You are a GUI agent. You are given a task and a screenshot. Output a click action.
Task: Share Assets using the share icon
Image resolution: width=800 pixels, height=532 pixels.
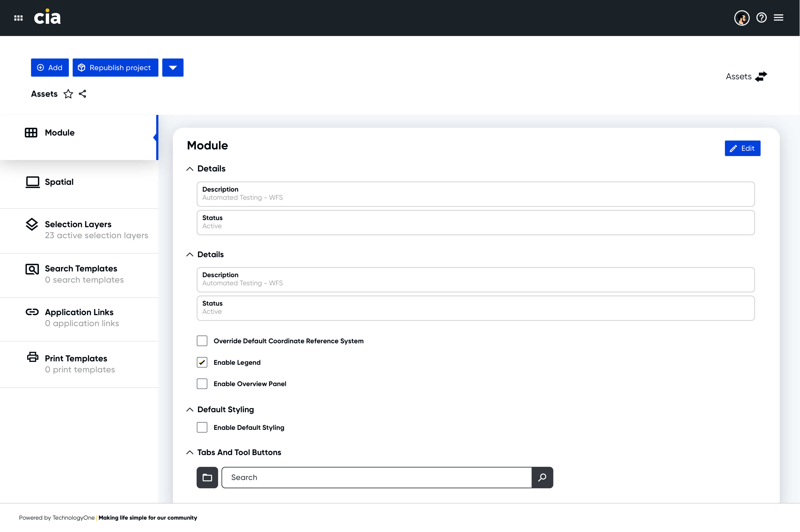pos(83,94)
